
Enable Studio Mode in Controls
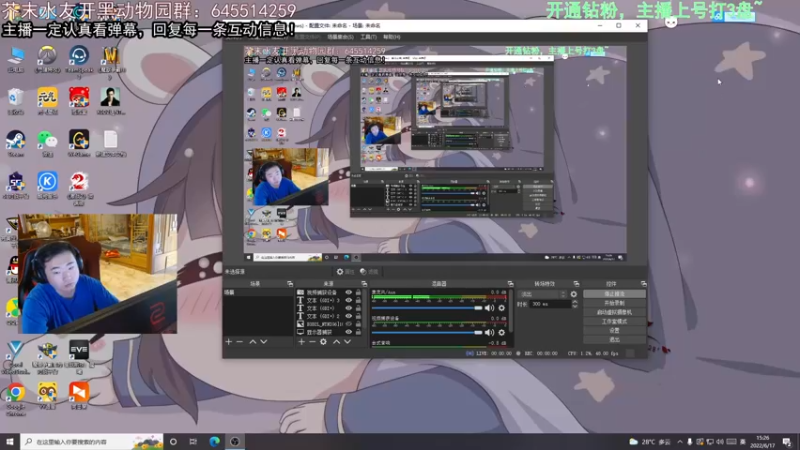point(614,321)
